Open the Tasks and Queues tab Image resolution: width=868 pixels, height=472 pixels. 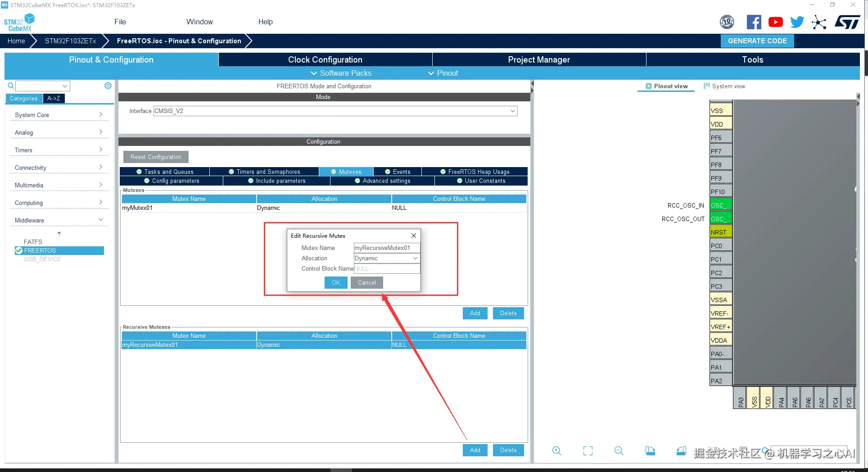165,172
